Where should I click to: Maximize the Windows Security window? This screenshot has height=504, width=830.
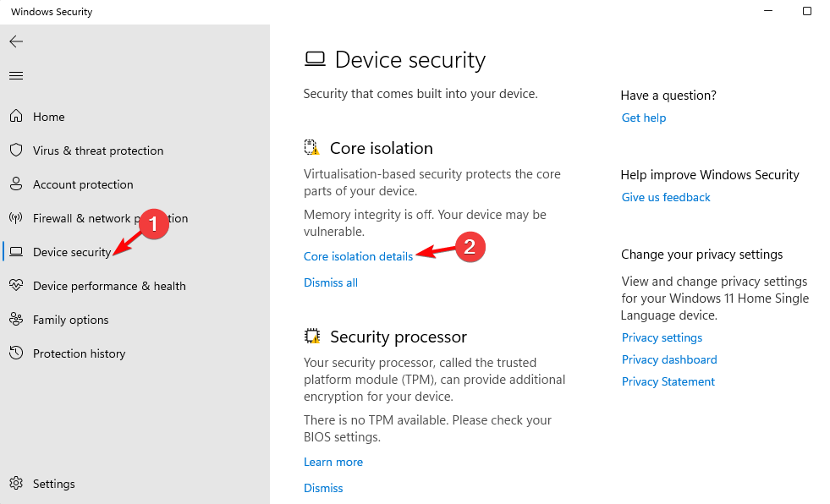coord(806,11)
